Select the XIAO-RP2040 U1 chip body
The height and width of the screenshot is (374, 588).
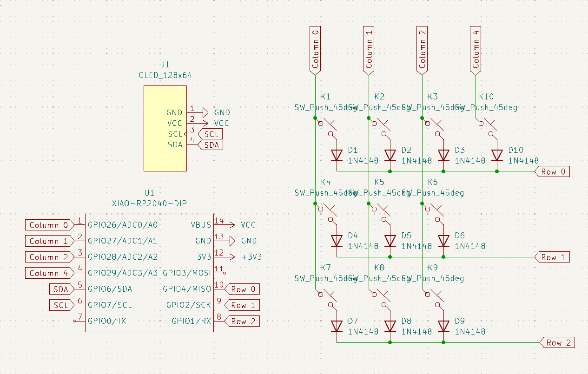149,274
